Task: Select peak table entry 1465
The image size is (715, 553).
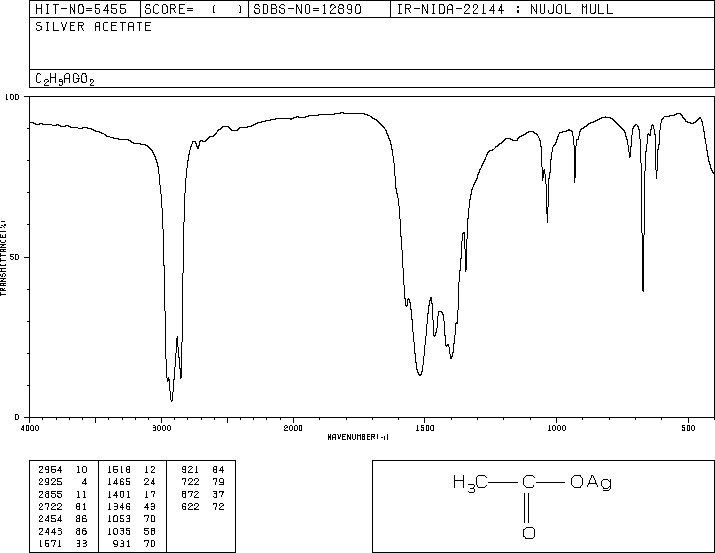Action: click(x=131, y=482)
